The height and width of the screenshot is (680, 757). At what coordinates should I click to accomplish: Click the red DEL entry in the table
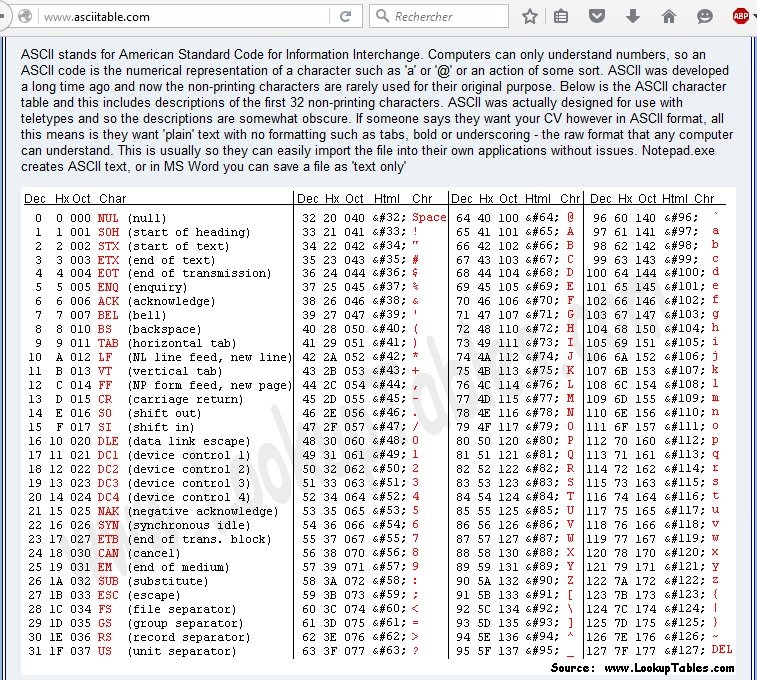tap(721, 649)
